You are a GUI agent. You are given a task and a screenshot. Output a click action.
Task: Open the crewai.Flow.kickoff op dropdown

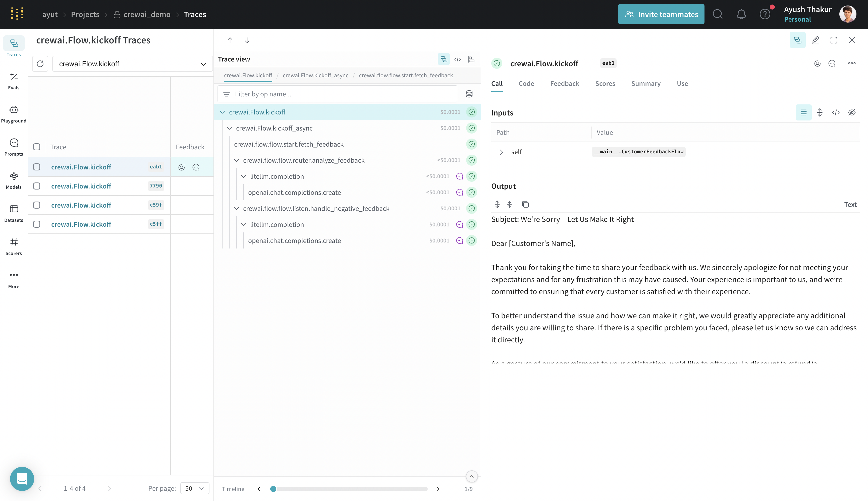pyautogui.click(x=133, y=64)
